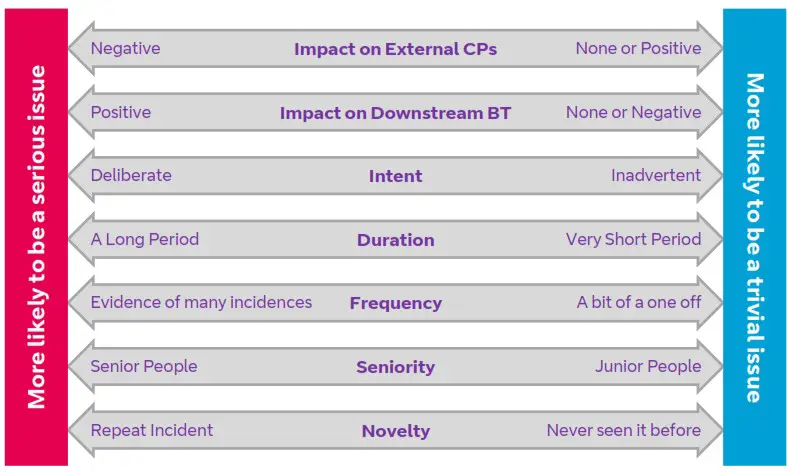Select the "Senior People" label
788x472 pixels.
tap(143, 366)
